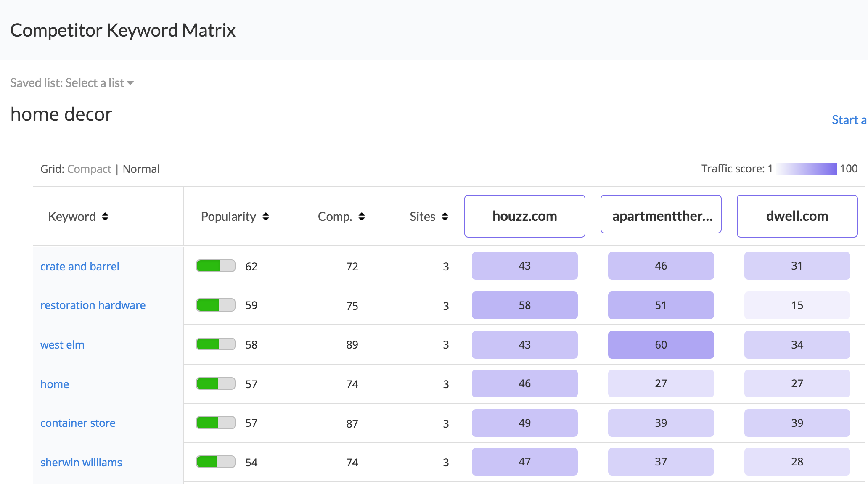The image size is (868, 484).
Task: Open the crate and barrel keyword
Action: (x=80, y=267)
